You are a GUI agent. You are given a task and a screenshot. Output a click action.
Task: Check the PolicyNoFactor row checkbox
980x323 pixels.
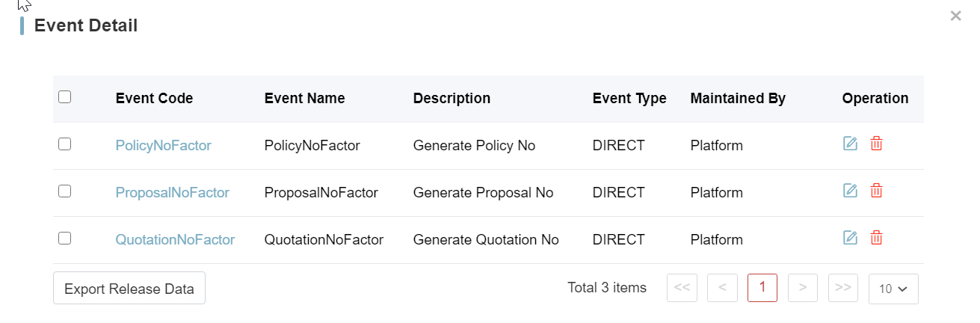65,144
